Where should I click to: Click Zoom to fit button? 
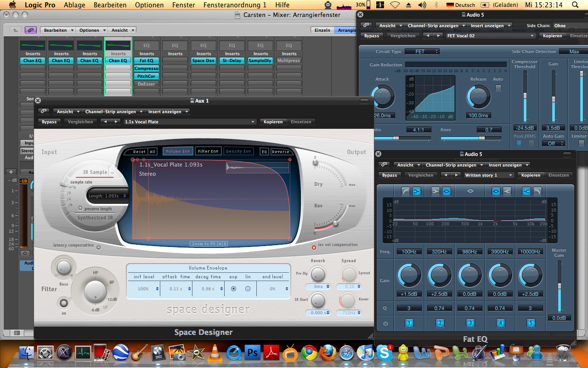(x=204, y=244)
